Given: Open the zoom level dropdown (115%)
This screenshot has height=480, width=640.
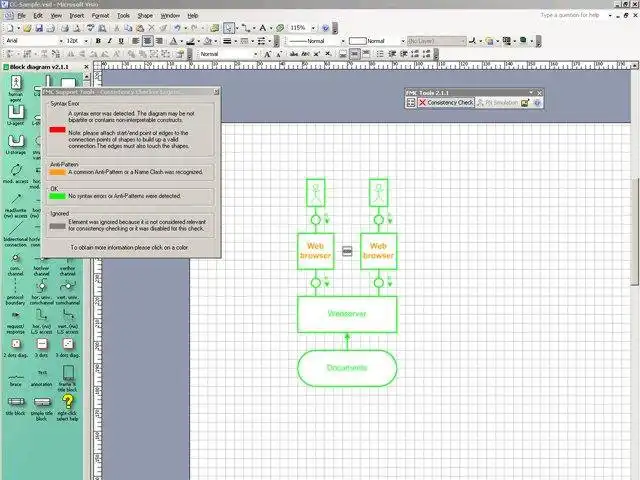Looking at the screenshot, I should coord(313,28).
